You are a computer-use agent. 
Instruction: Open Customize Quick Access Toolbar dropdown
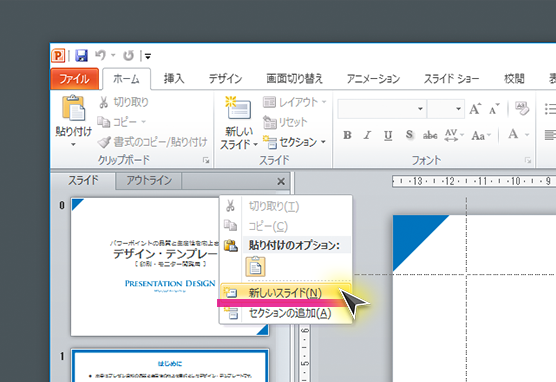[x=148, y=56]
